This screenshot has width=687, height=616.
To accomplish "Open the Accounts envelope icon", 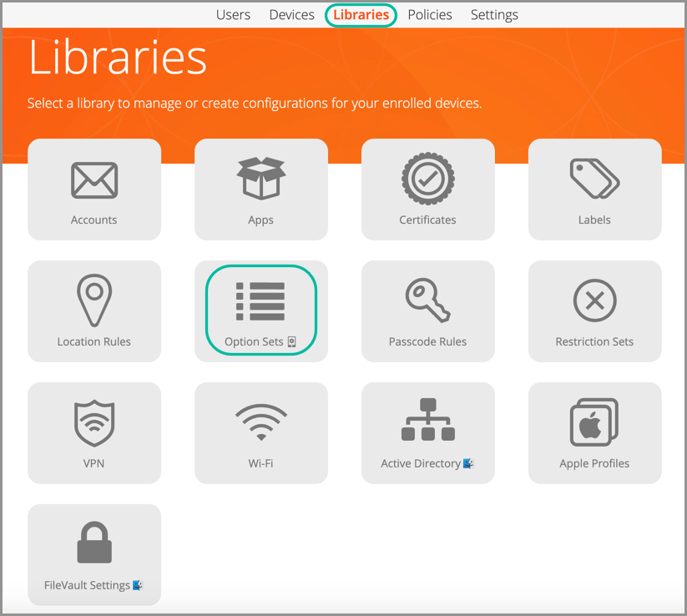I will click(94, 180).
